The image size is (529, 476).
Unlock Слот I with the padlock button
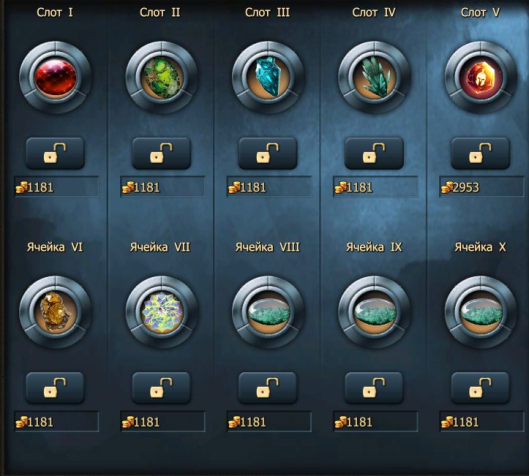[55, 153]
